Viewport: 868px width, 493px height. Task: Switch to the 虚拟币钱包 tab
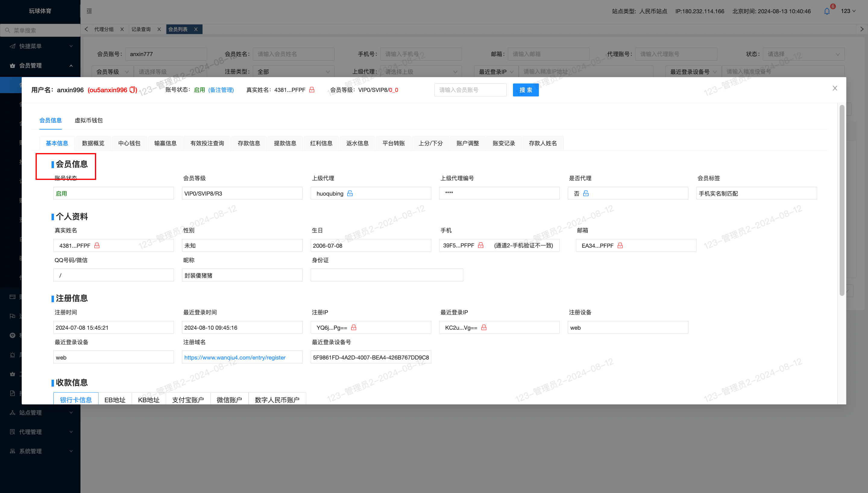click(88, 120)
